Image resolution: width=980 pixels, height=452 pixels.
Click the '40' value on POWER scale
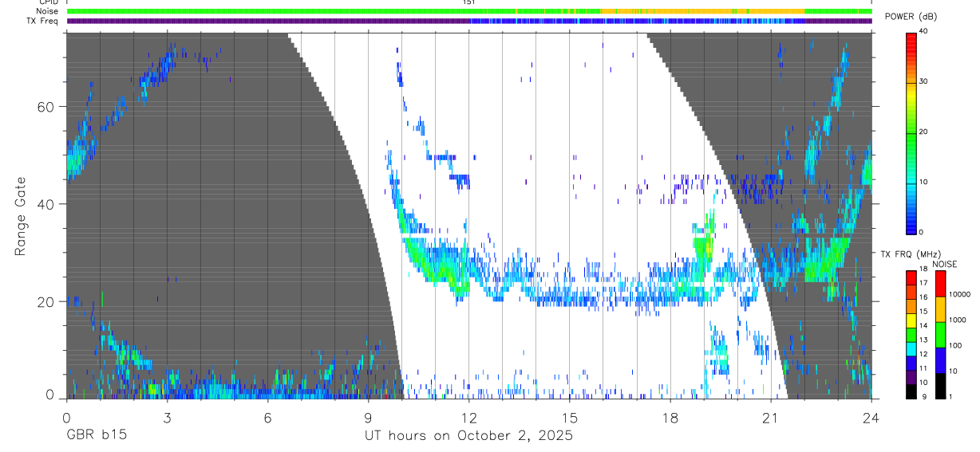923,31
